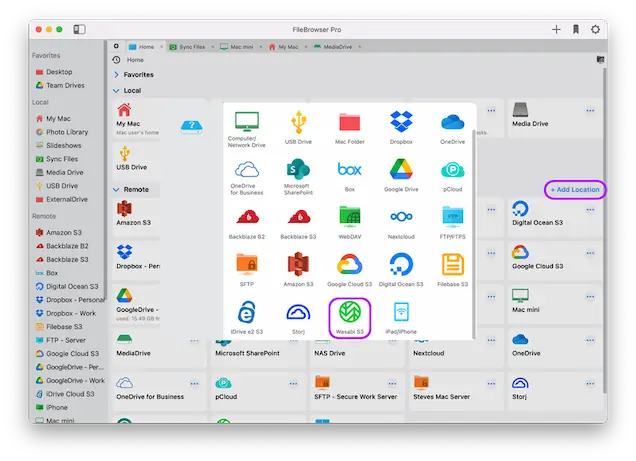Click the plus icon in title bar
636x461 pixels.
pos(556,29)
